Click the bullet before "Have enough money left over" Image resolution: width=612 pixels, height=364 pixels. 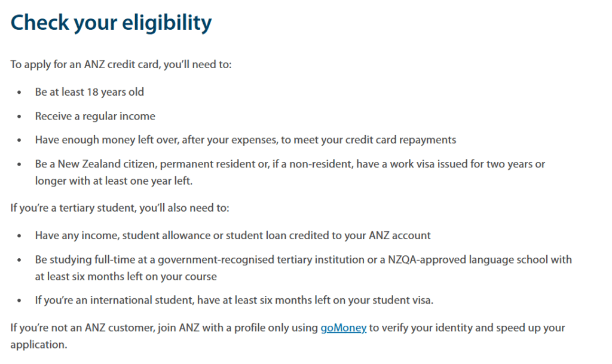point(20,140)
